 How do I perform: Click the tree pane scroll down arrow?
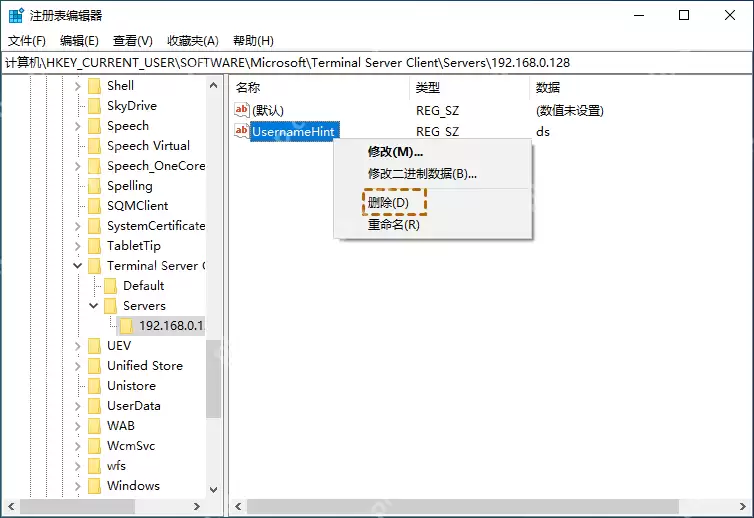point(214,490)
